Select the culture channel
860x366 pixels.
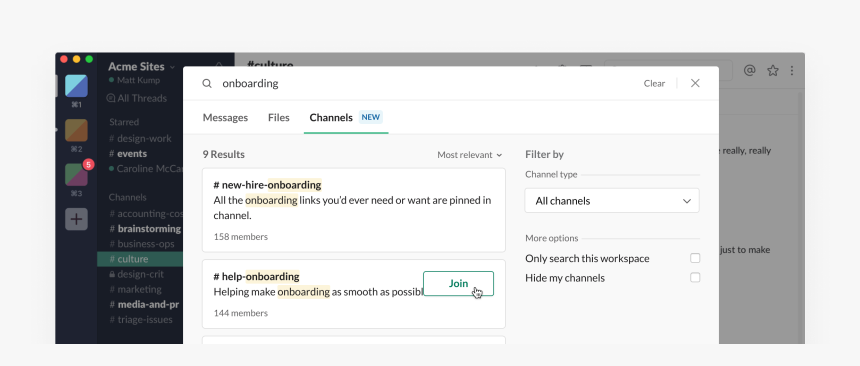pos(140,259)
